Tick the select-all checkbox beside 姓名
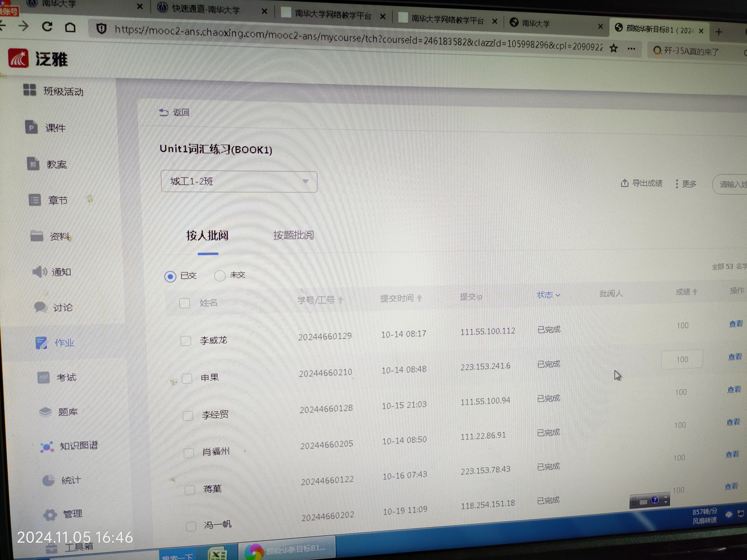 click(184, 303)
